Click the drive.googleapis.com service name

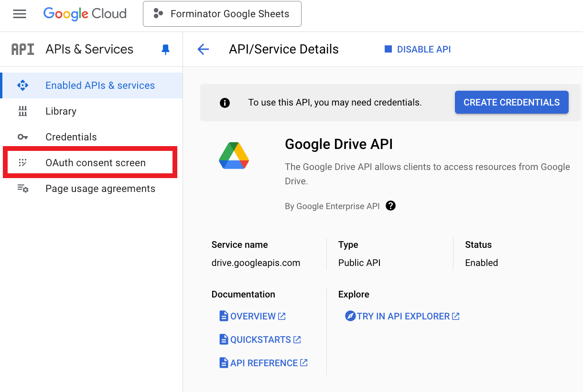coord(256,263)
